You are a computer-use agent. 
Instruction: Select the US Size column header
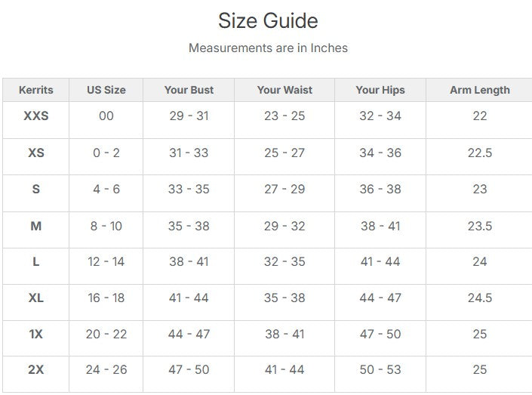(x=106, y=90)
